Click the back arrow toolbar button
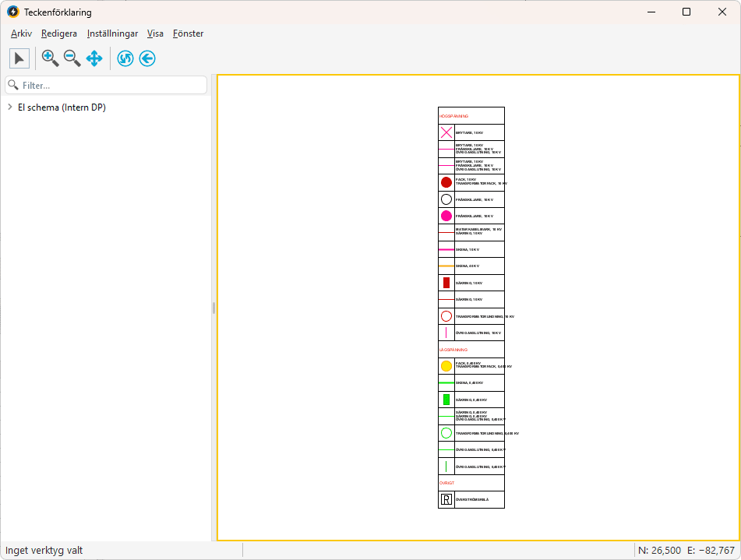 click(x=147, y=58)
